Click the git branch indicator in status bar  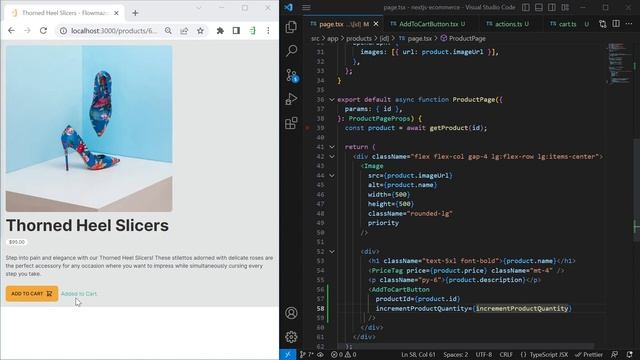(x=307, y=355)
